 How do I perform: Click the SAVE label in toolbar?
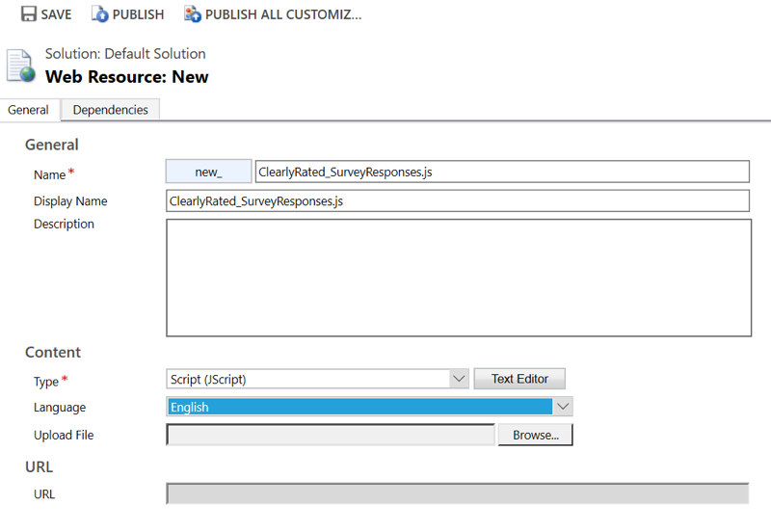56,14
